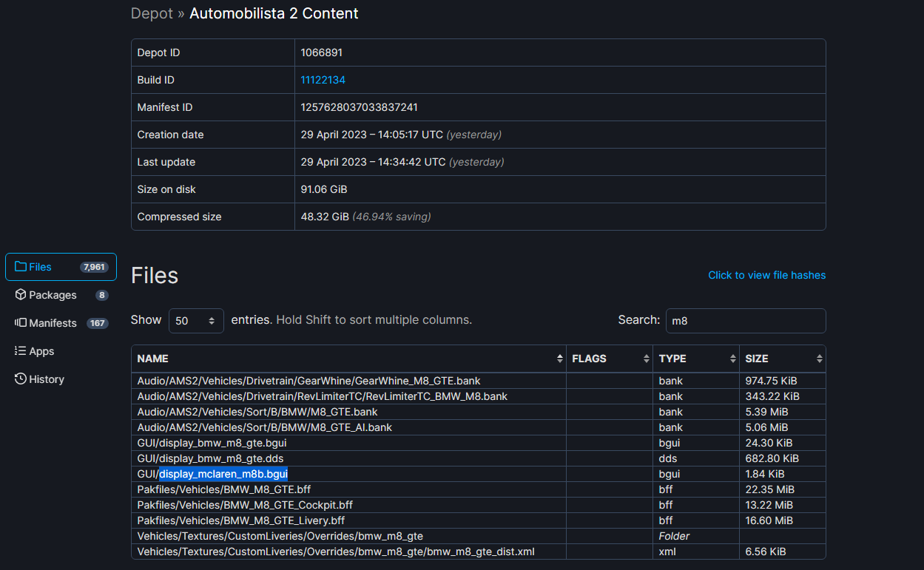Click the Creation date value
Screen dimensions: 924x570
click(401, 135)
